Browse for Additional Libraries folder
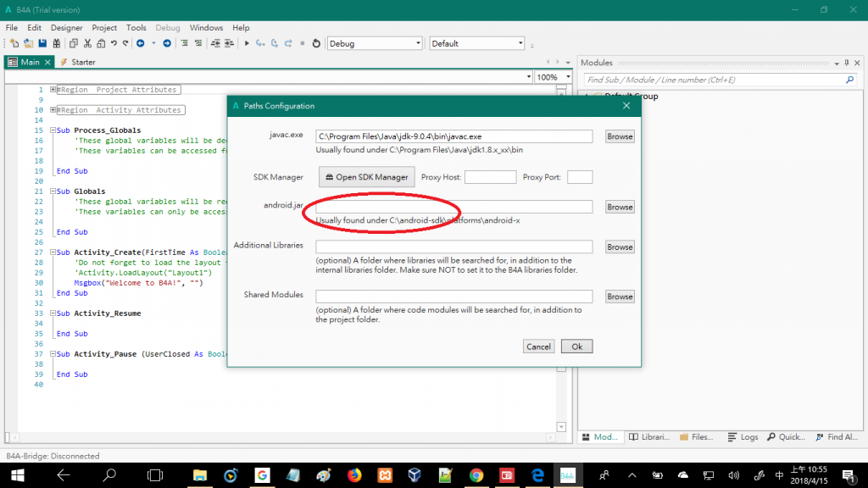Screen dimensions: 868x488 (x=620, y=247)
